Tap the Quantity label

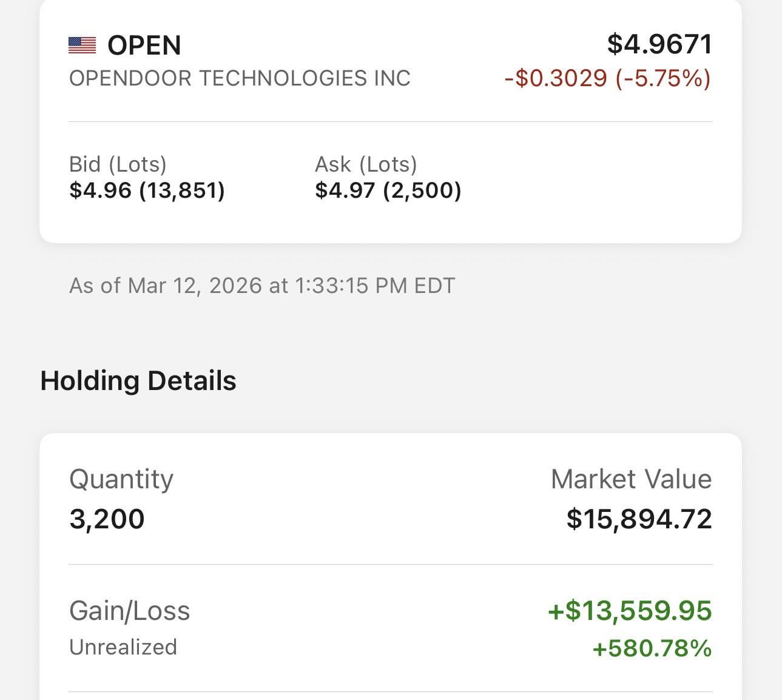click(121, 479)
